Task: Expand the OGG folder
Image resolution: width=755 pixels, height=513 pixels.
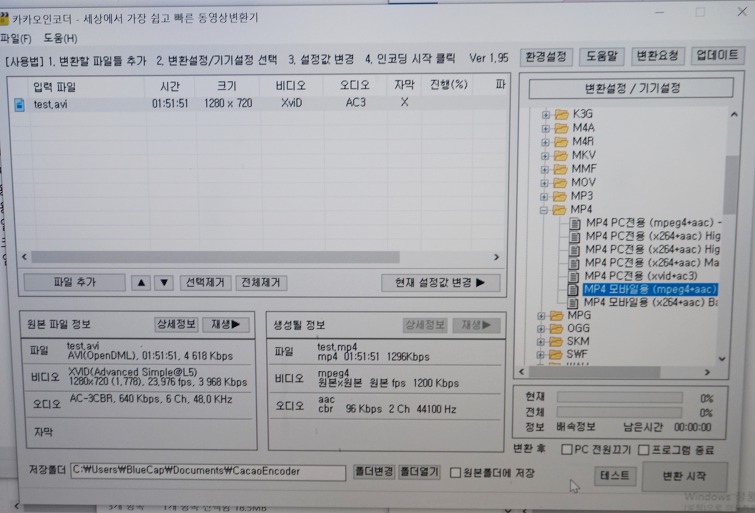Action: (540, 329)
